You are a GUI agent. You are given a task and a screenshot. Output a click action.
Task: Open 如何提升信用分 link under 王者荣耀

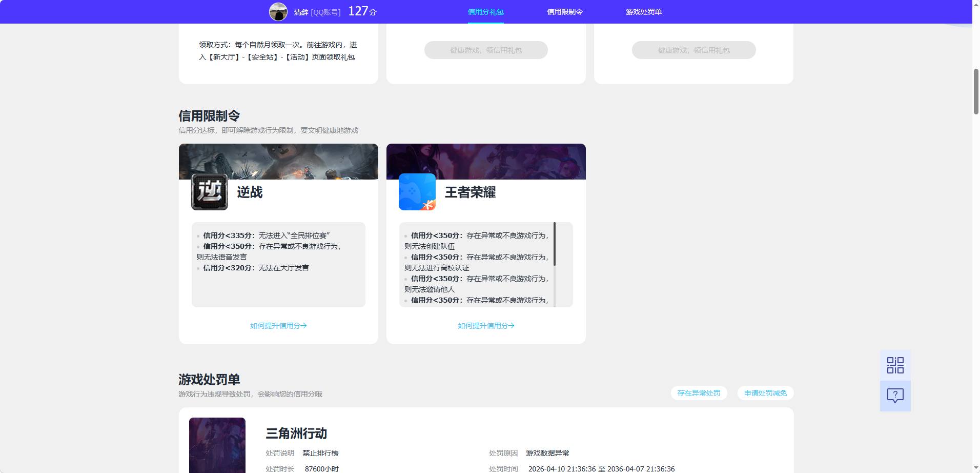click(486, 326)
